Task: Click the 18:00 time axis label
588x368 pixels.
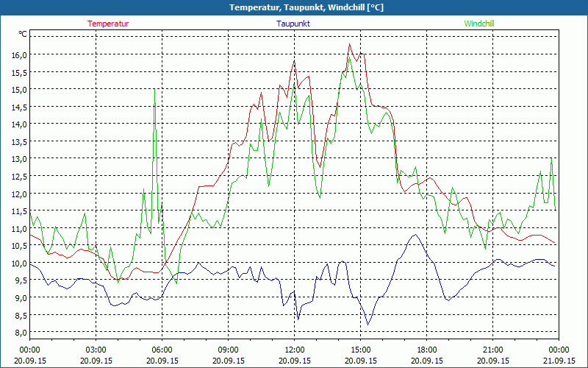Action: tap(426, 350)
